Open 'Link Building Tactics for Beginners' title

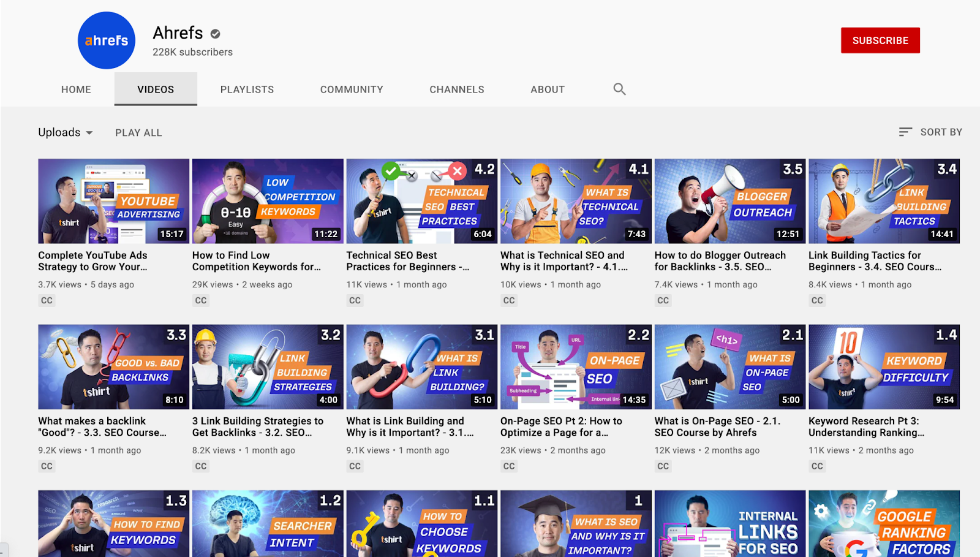click(x=875, y=261)
